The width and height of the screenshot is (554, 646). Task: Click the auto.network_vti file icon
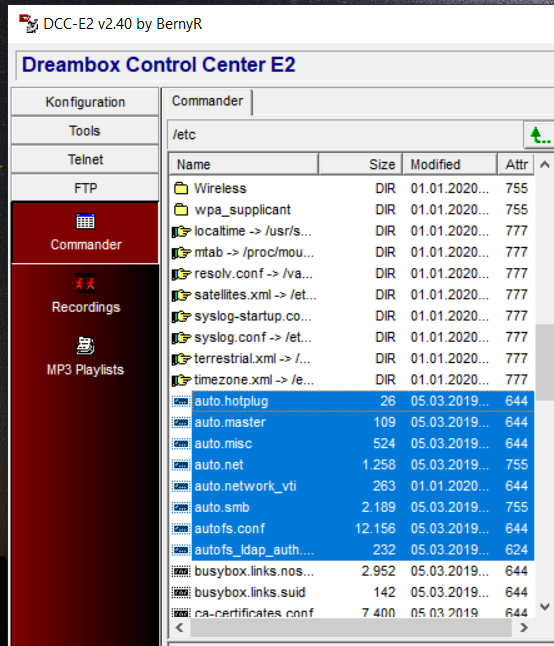(x=181, y=486)
